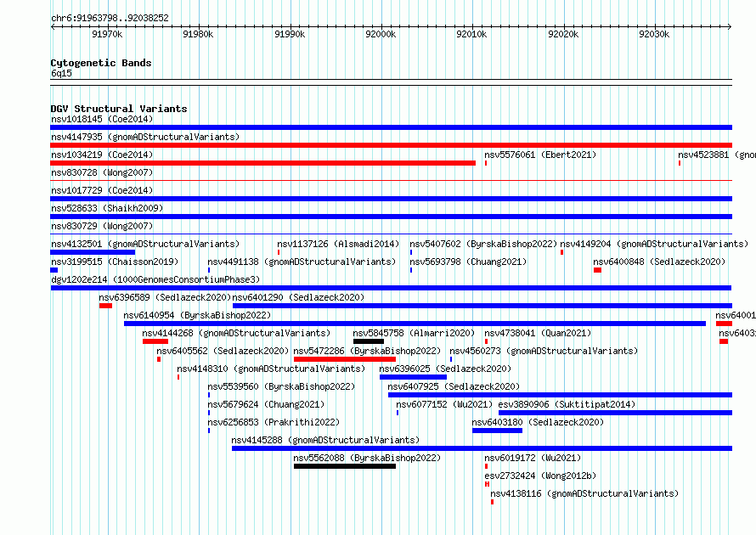756x535 pixels.
Task: Open variant nsv830729 (Wong2007)
Action: click(x=102, y=226)
